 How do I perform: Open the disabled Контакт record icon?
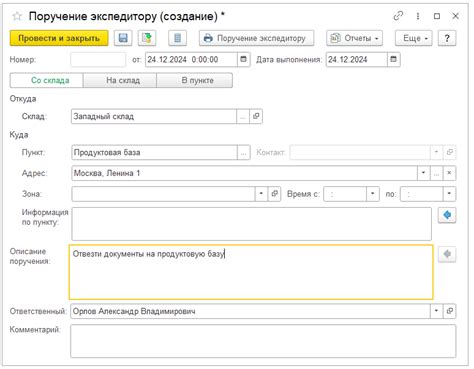click(x=449, y=152)
